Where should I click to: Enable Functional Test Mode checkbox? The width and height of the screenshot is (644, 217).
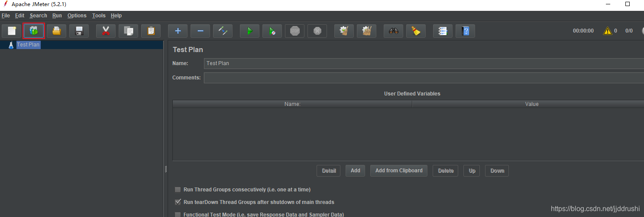(178, 214)
